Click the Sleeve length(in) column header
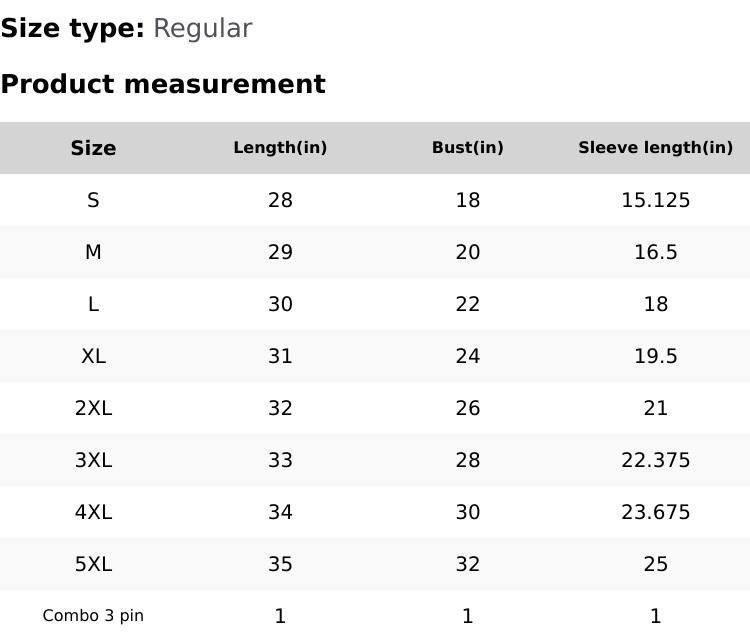Image resolution: width=750 pixels, height=642 pixels. coord(655,148)
